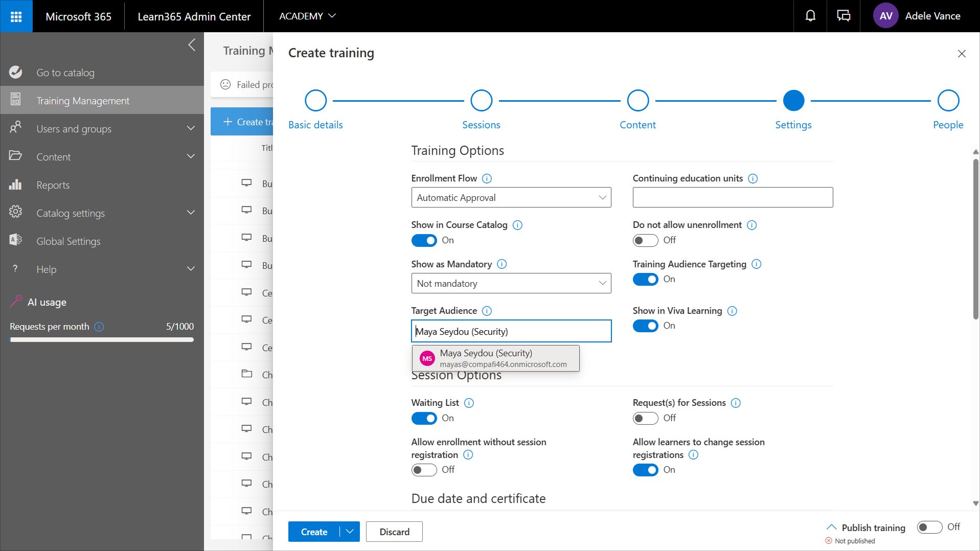Collapse the left navigation sidebar
Image resolution: width=980 pixels, height=551 pixels.
[192, 45]
